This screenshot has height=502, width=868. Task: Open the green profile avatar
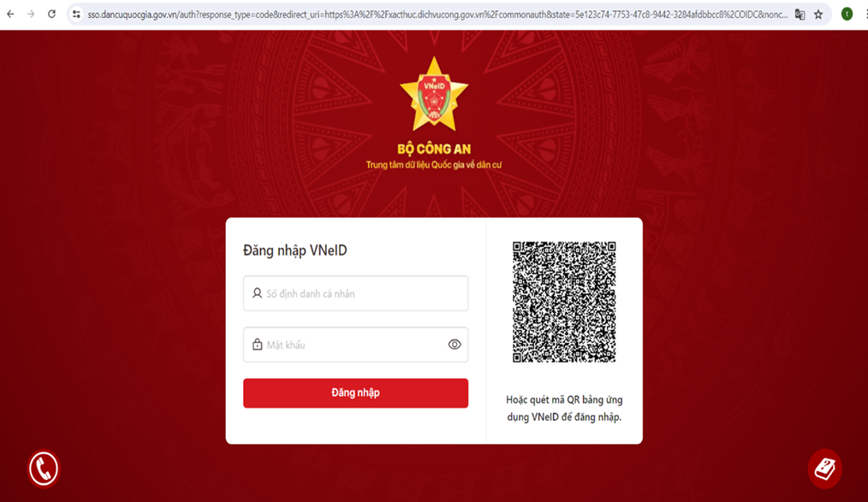[847, 15]
